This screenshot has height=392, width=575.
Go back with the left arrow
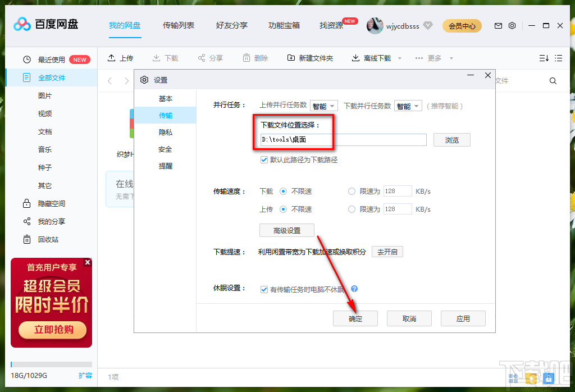click(x=109, y=81)
